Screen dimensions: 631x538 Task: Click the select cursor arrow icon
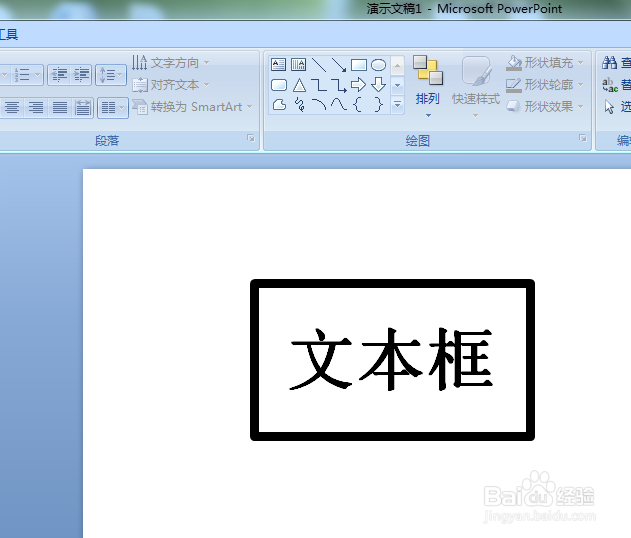609,107
